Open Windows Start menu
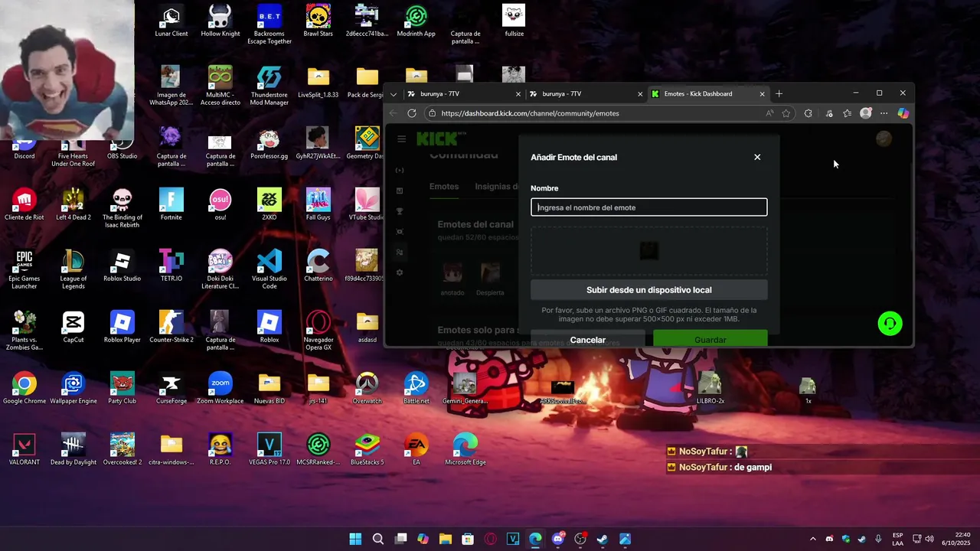This screenshot has width=980, height=551. (x=355, y=539)
